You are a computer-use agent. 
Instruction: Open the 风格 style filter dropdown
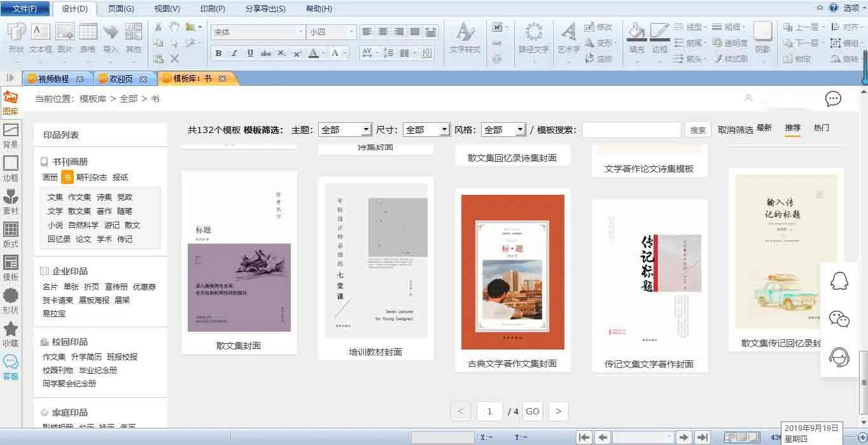[503, 130]
